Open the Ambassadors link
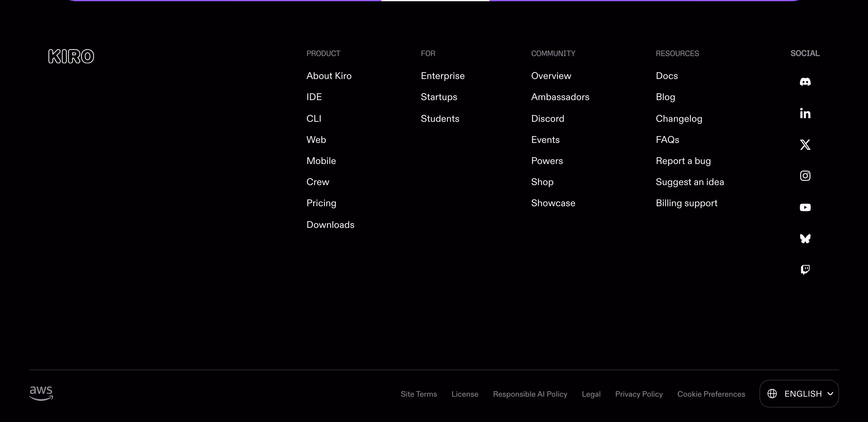 pos(560,97)
